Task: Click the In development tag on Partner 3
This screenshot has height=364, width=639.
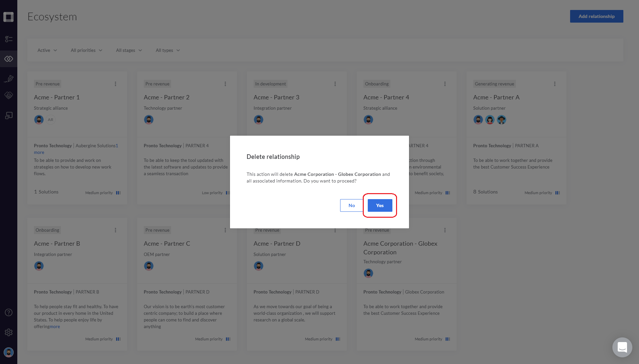Action: [x=271, y=84]
